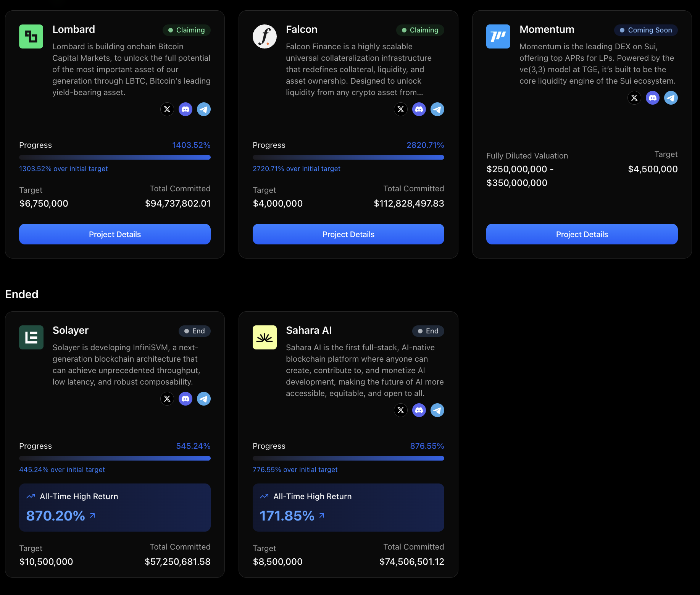Screen dimensions: 700x595
Task: Click Momentum's Coming Soon badge
Action: [x=646, y=30]
